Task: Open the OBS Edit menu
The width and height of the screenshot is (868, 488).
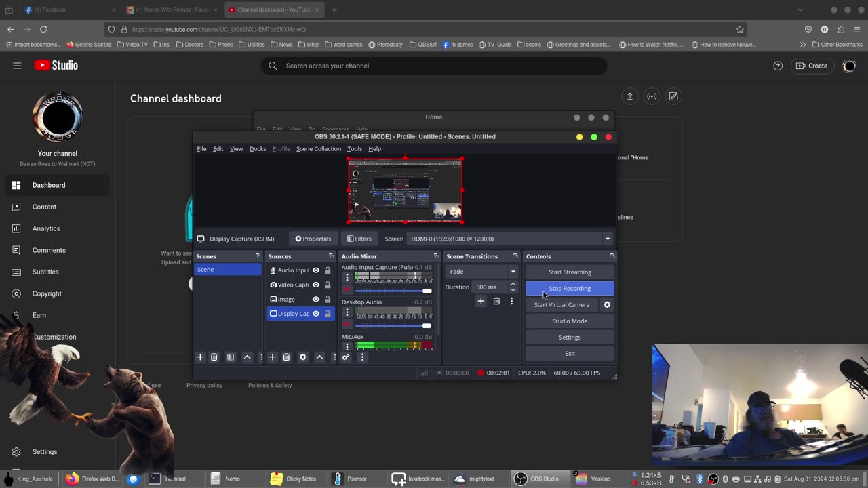Action: 218,149
